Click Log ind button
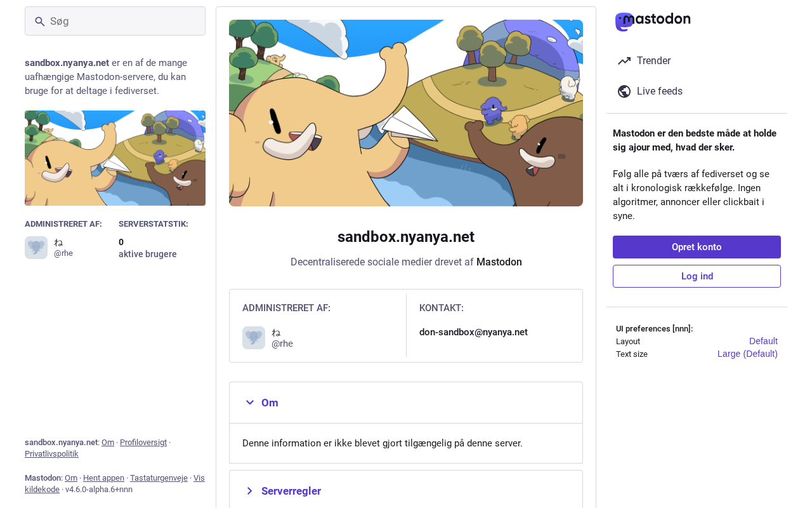 697,276
